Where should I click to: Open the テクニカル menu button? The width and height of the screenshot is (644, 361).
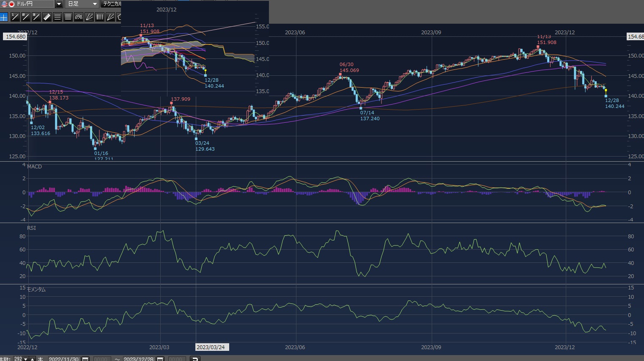tap(112, 4)
